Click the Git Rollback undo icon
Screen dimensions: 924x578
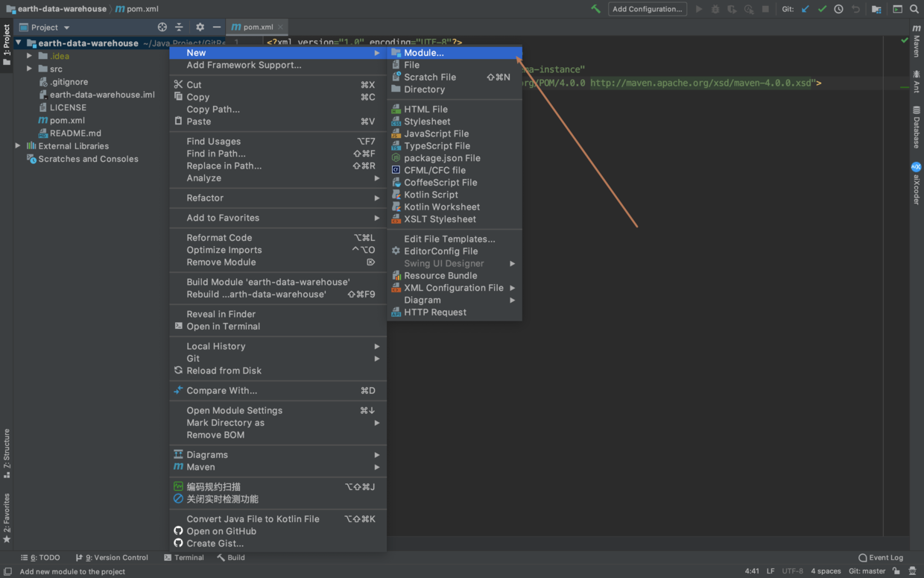pyautogui.click(x=855, y=9)
